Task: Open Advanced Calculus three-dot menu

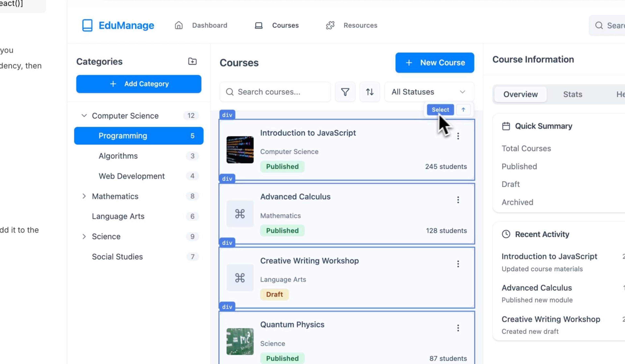Action: tap(458, 200)
